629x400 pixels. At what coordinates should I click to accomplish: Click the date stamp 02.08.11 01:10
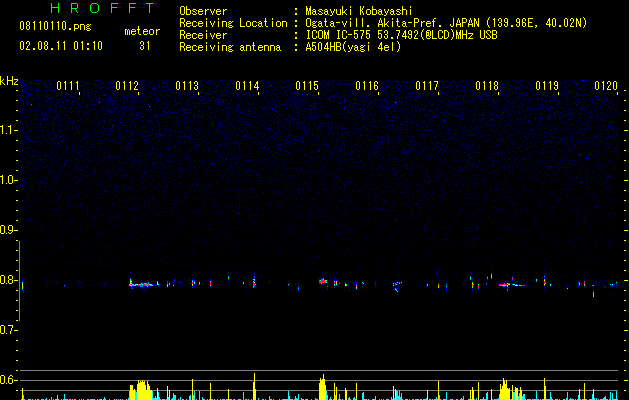pyautogui.click(x=61, y=46)
